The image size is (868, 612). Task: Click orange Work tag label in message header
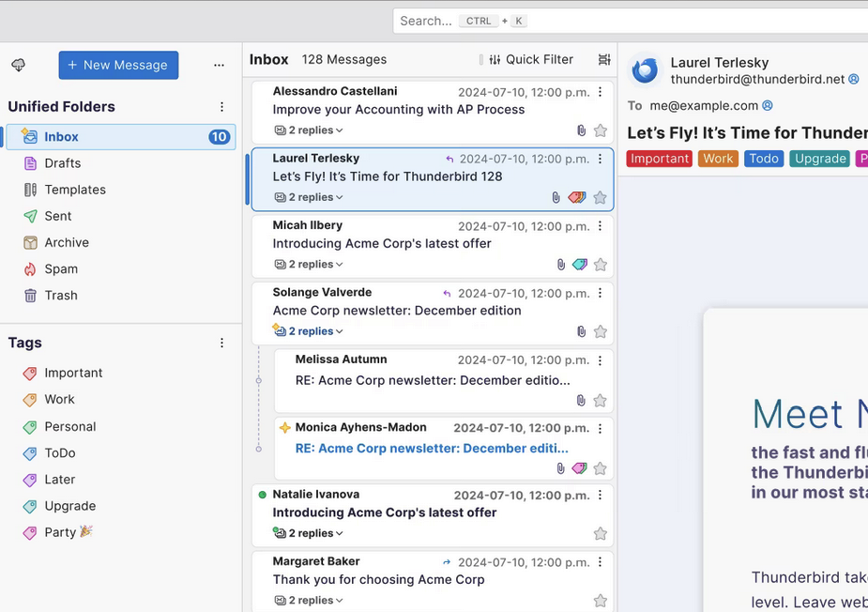tap(718, 159)
